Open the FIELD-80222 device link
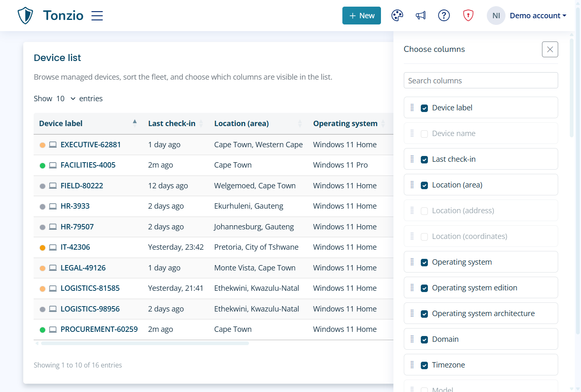Image resolution: width=581 pixels, height=392 pixels. pyautogui.click(x=82, y=186)
